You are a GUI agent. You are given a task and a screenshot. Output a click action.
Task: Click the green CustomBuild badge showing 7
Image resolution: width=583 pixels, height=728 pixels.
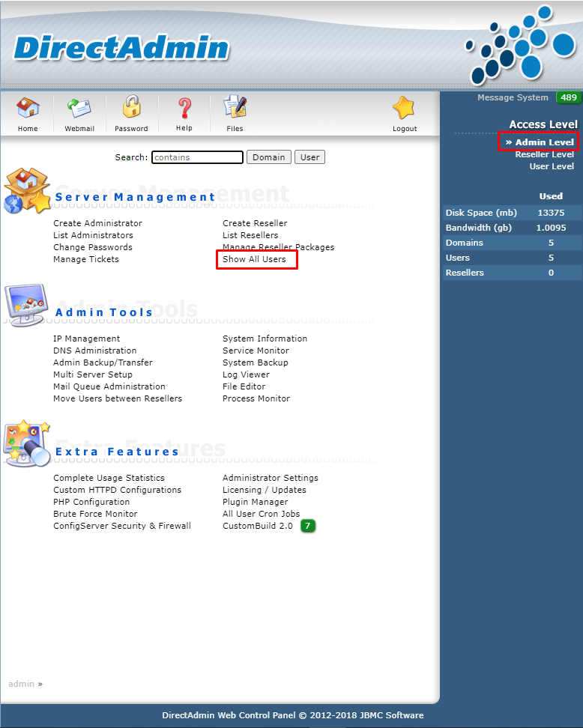click(x=308, y=527)
